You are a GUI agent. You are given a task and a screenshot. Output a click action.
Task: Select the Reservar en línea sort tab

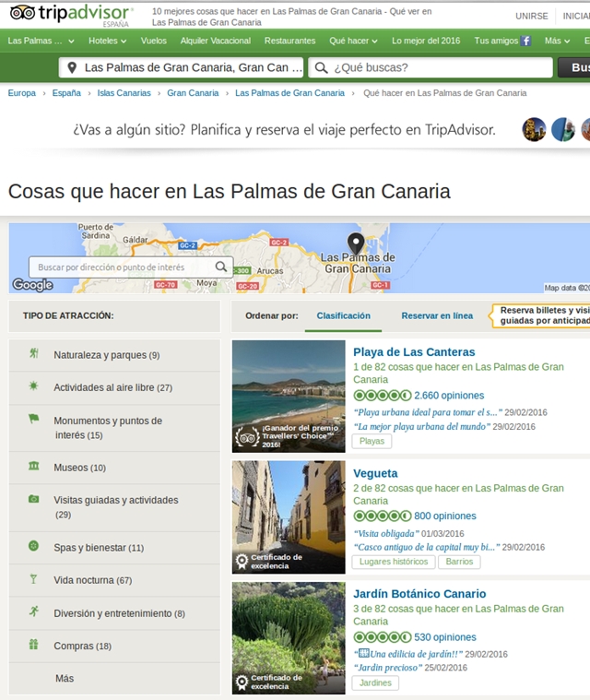437,316
